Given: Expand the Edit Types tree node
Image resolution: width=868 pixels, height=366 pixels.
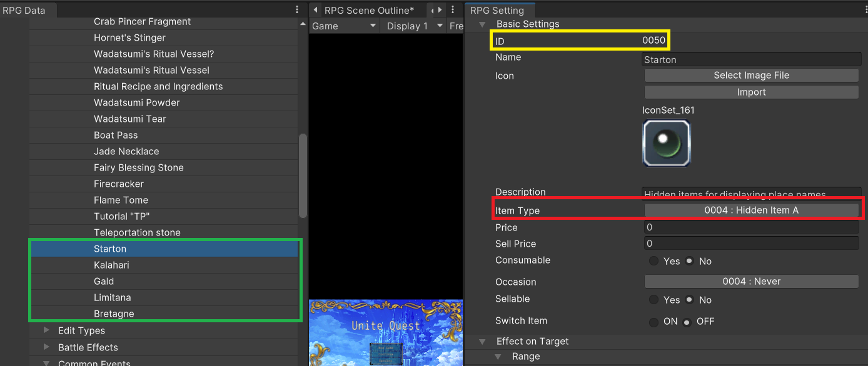Looking at the screenshot, I should click(46, 330).
